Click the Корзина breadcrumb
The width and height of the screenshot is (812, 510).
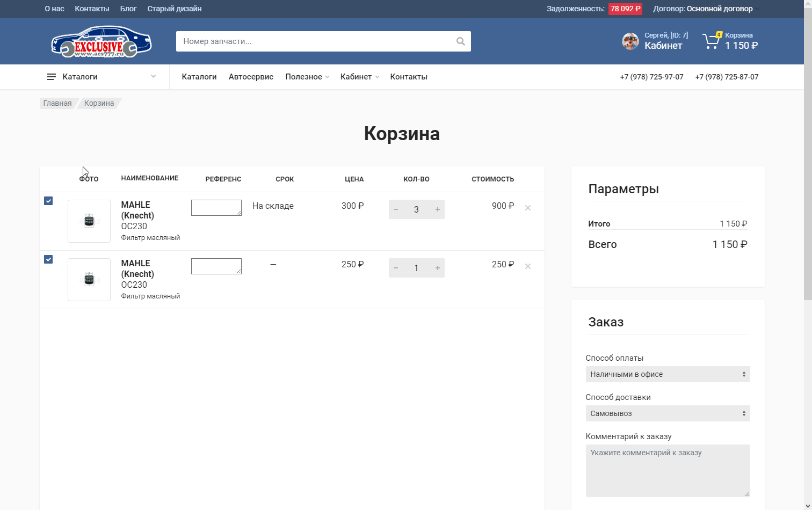(x=99, y=103)
